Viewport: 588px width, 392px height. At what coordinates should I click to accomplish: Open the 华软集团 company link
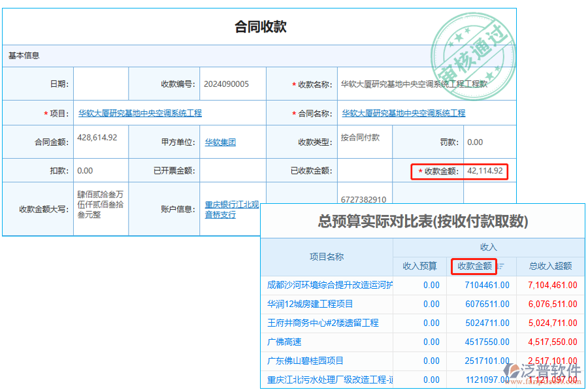click(221, 142)
